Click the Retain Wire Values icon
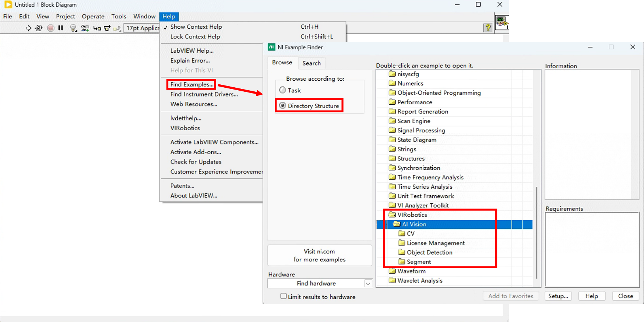644x322 pixels. pyautogui.click(x=85, y=28)
